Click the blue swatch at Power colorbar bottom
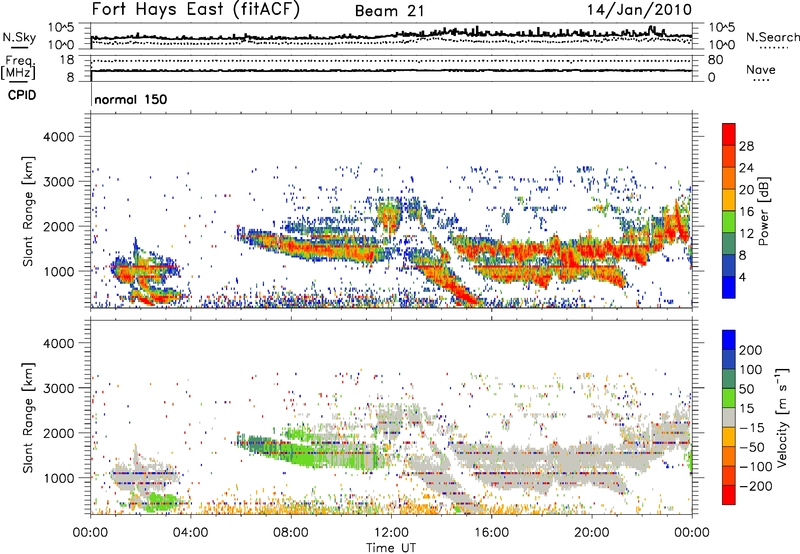Screen dimensions: 800x554 (729, 287)
